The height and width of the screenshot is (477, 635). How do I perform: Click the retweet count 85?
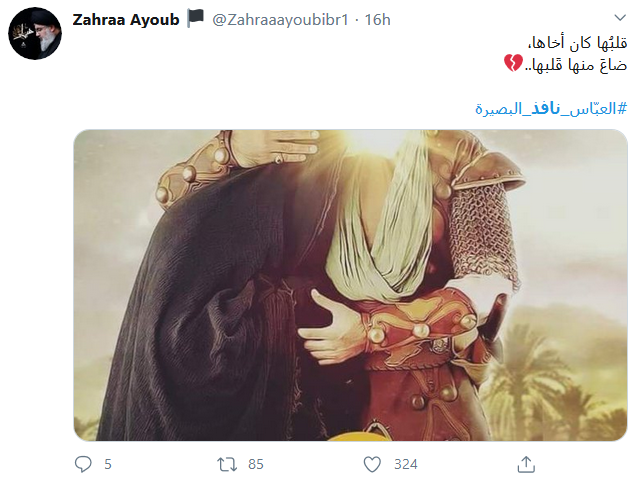point(256,464)
